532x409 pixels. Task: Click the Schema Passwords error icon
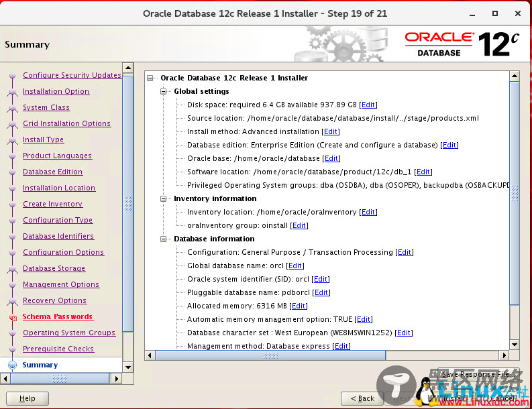(x=13, y=318)
